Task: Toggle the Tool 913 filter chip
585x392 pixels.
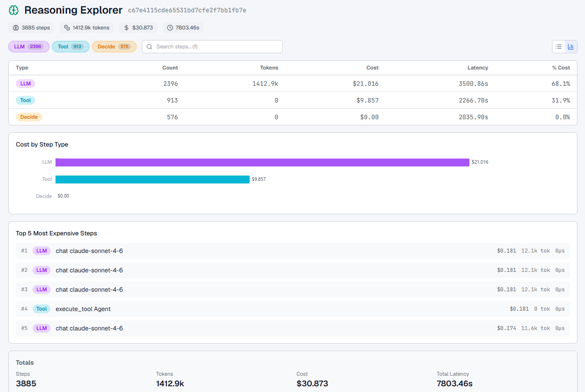Action: (70, 47)
